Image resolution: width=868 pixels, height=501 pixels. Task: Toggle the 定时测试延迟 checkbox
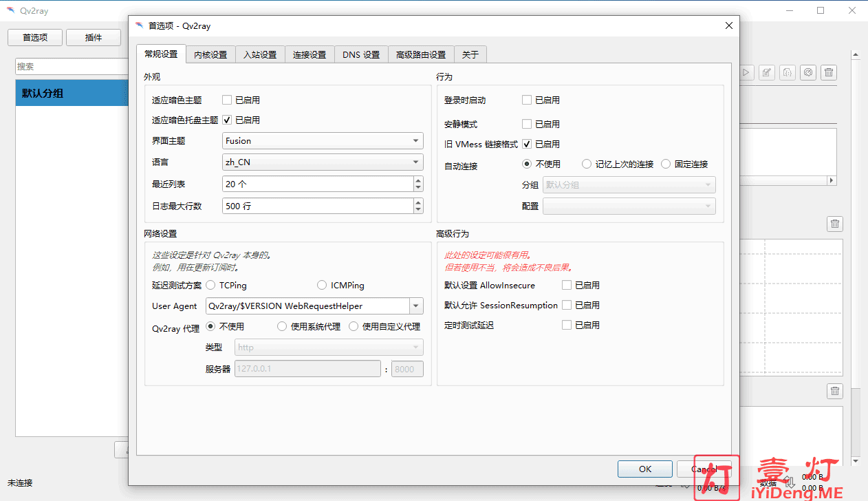coord(567,325)
